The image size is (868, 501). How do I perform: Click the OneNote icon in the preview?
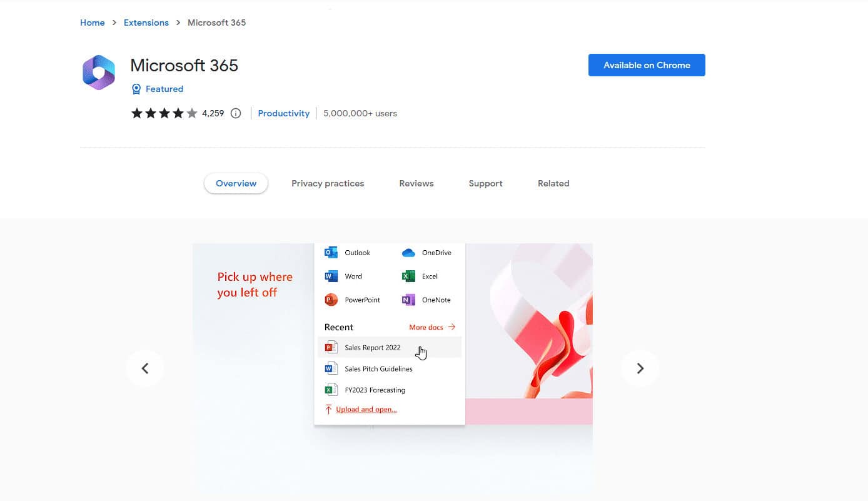(x=408, y=300)
